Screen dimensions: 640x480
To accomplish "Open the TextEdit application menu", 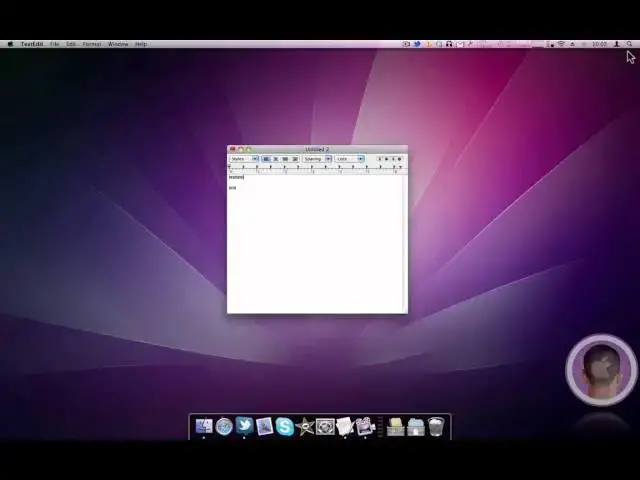I will coord(32,44).
